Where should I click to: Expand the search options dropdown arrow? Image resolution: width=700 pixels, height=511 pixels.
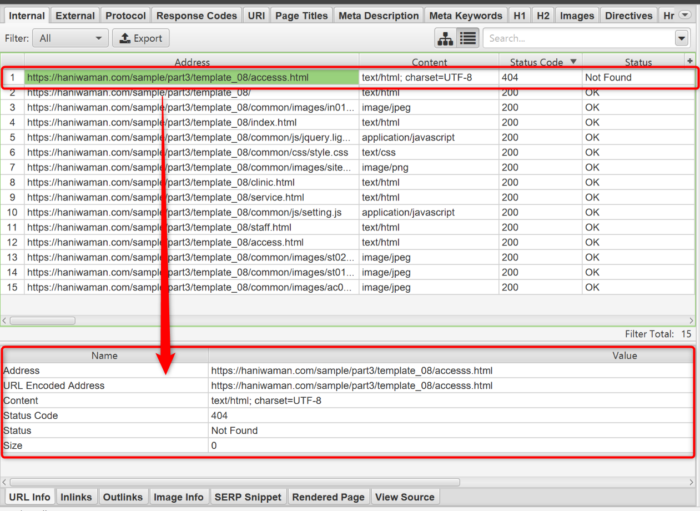pyautogui.click(x=682, y=38)
